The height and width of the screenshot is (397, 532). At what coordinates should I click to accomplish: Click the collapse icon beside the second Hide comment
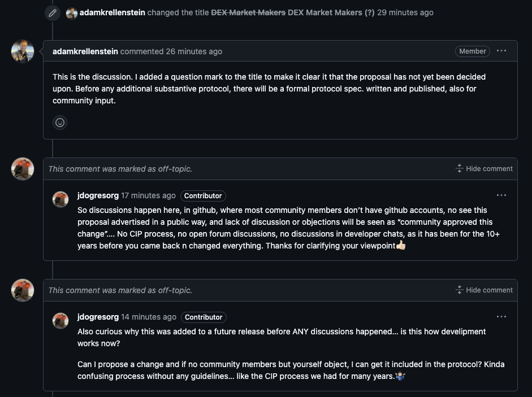coord(460,290)
